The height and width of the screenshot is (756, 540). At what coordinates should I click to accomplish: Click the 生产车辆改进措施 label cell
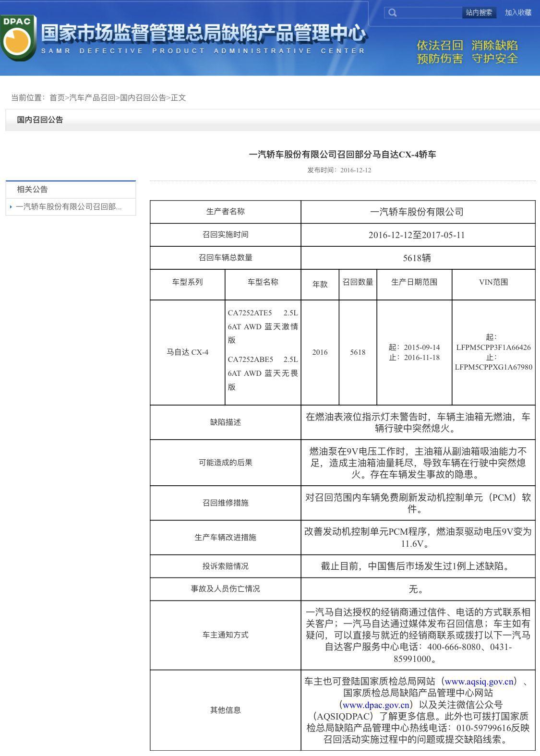(226, 538)
